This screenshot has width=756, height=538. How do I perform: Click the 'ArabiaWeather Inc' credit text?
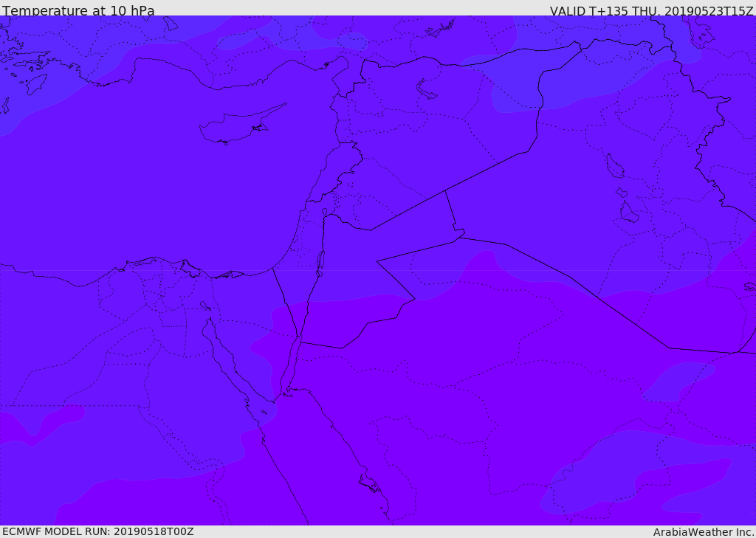703,532
